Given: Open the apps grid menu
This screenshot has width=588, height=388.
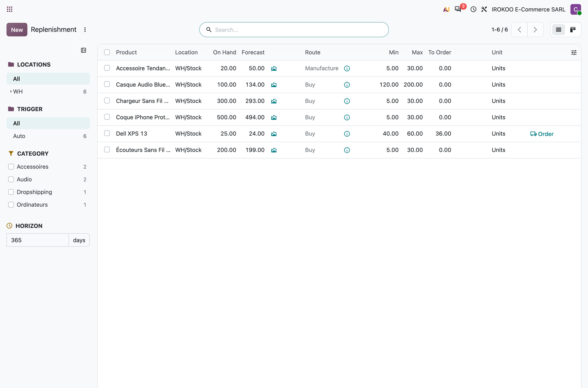Looking at the screenshot, I should (x=9, y=9).
